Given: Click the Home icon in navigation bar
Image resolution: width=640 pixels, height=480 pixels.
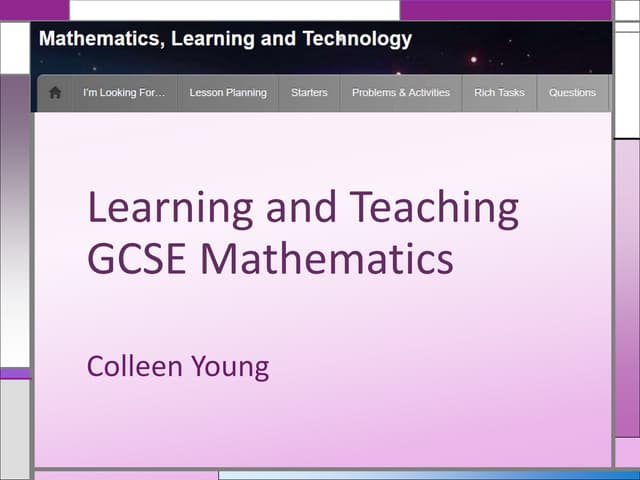Looking at the screenshot, I should (x=55, y=93).
